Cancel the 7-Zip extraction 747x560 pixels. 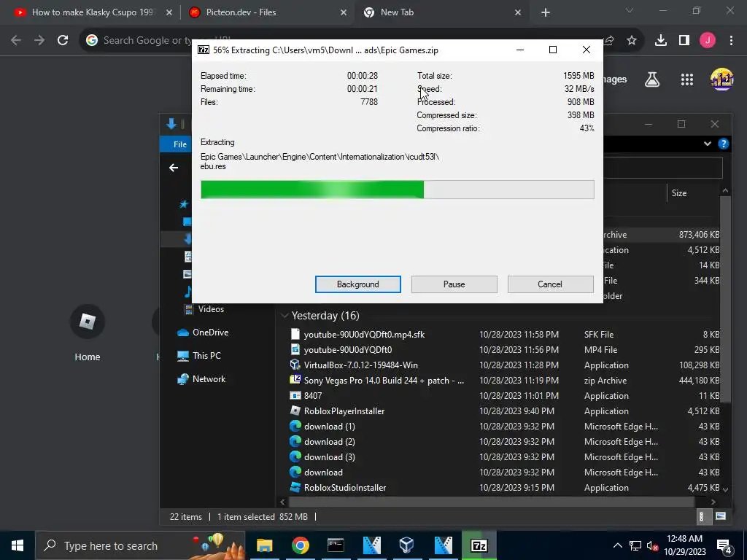550,284
